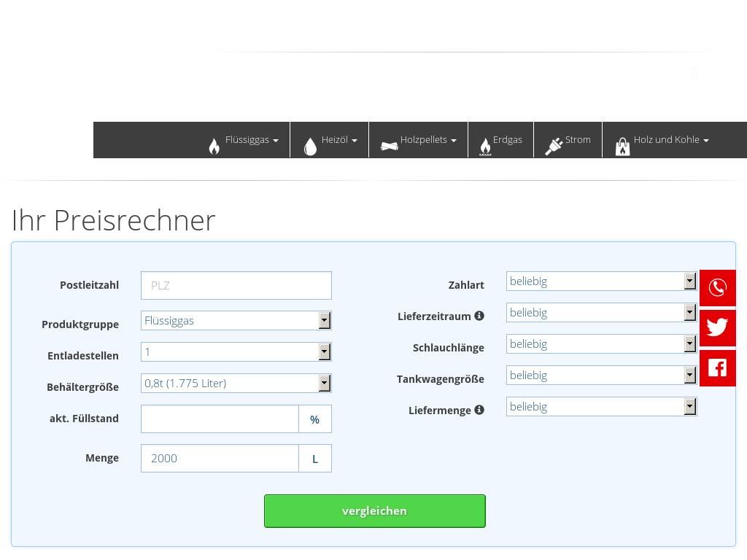The image size is (747, 560).
Task: Click the droplet icon next to Heizöl
Action: 310,147
